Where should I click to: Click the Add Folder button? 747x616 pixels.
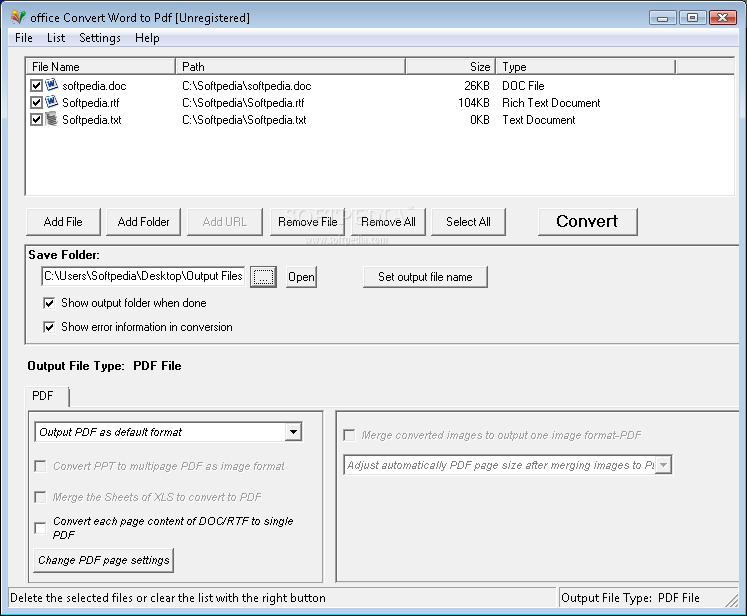[143, 222]
